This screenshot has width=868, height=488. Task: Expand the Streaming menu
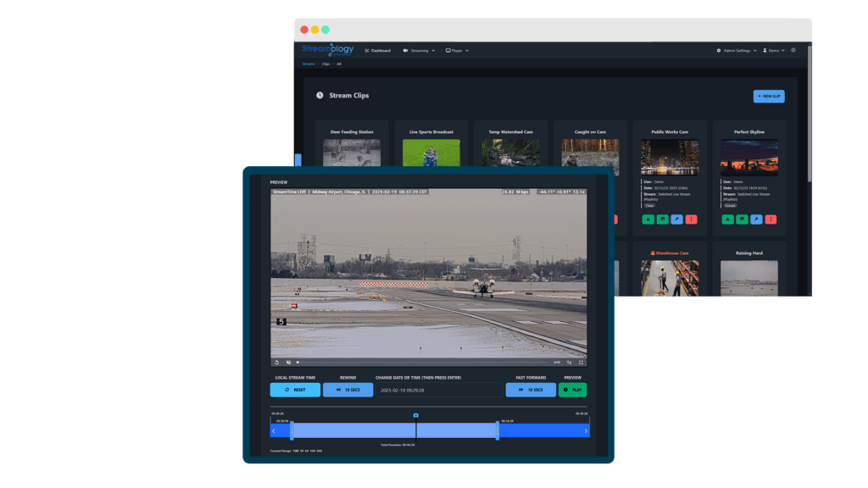point(419,51)
